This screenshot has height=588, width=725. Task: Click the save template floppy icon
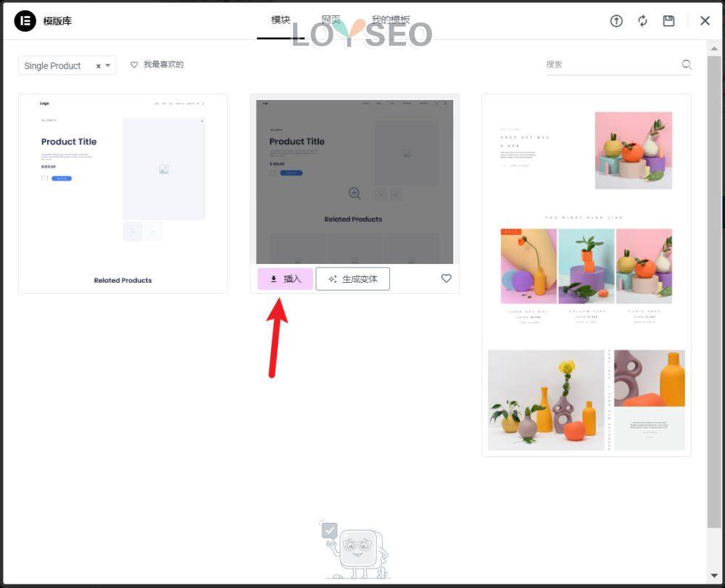pos(668,21)
